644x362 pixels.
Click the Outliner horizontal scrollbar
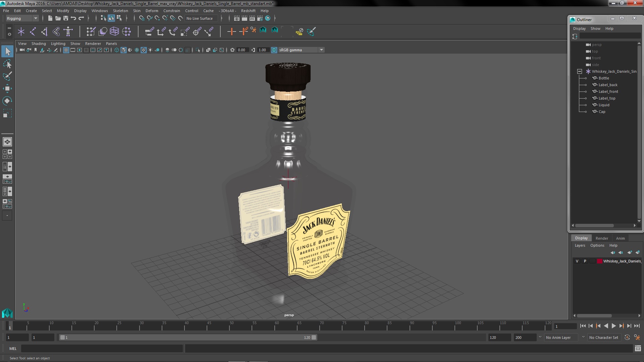(x=594, y=226)
